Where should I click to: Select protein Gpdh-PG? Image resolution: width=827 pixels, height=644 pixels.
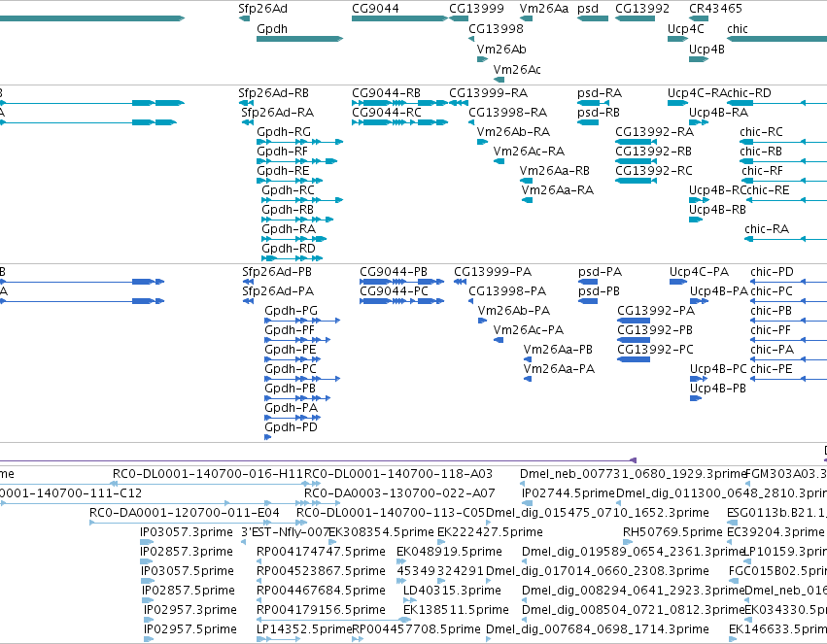tap(292, 311)
